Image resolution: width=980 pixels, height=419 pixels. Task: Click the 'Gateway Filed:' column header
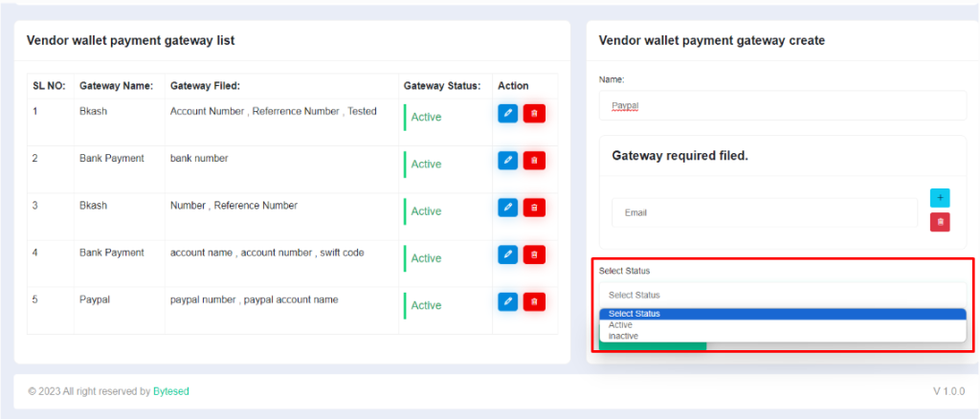pos(205,86)
